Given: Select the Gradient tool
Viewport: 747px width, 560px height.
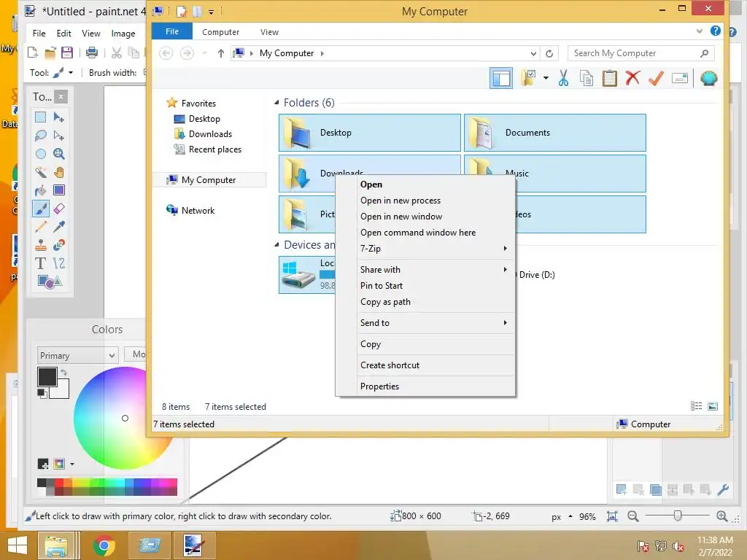Looking at the screenshot, I should [x=59, y=190].
